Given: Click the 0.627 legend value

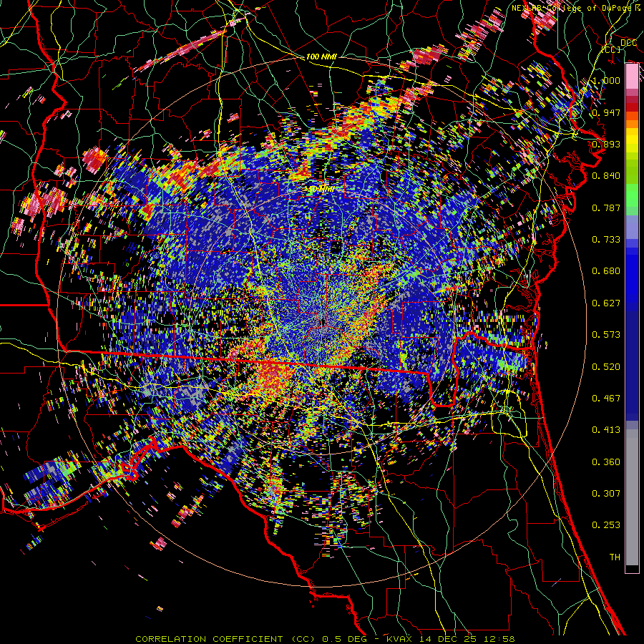Looking at the screenshot, I should pos(606,303).
